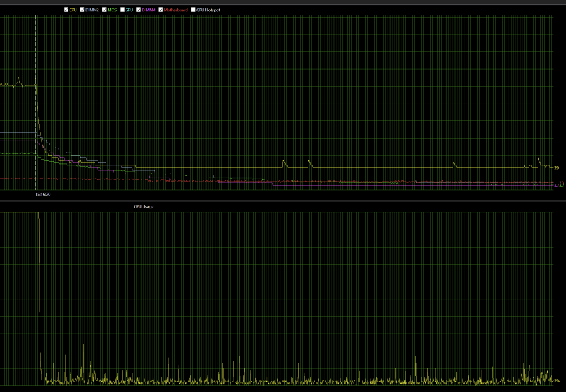The height and width of the screenshot is (392, 566).
Task: Click the 100% CPU usage plateau line
Action: 20,212
